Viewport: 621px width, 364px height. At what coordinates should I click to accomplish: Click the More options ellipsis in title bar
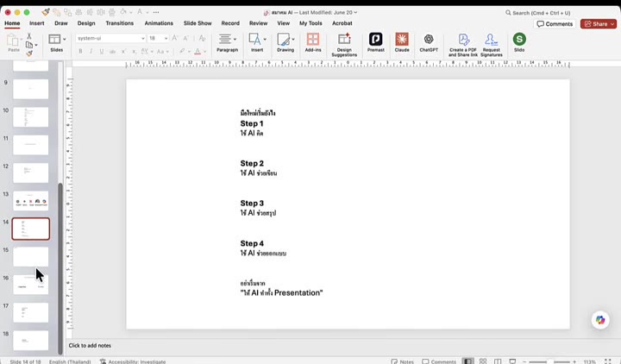pyautogui.click(x=156, y=12)
